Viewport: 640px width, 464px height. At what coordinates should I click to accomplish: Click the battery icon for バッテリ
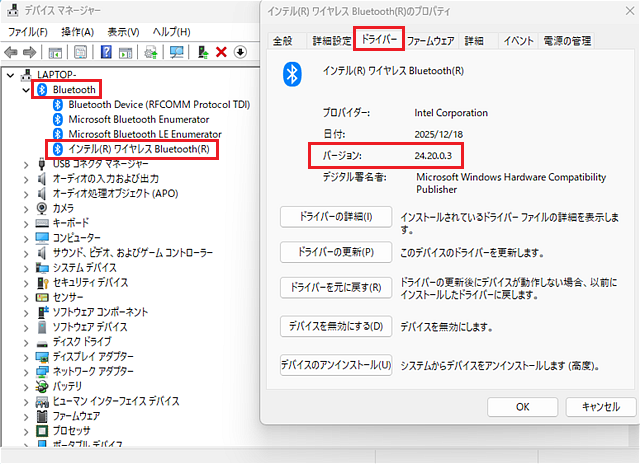[x=42, y=386]
